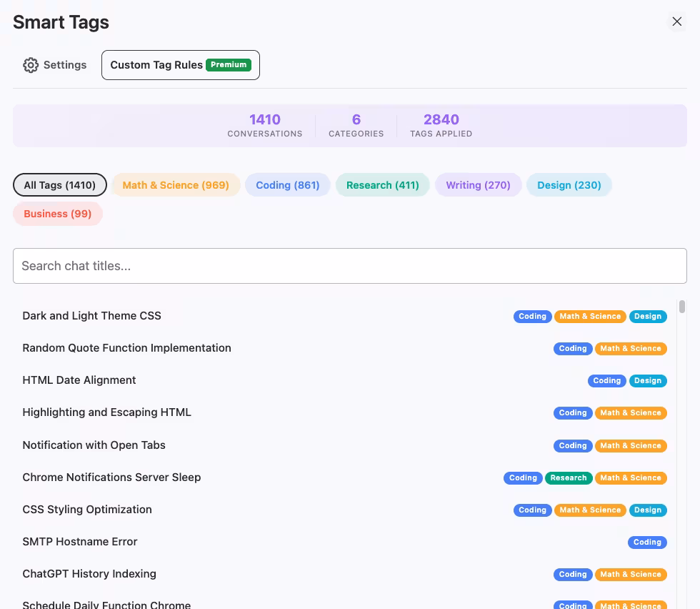Open Schedule Daily Function Chrome chat
Image resolution: width=700 pixels, height=609 pixels.
106,605
